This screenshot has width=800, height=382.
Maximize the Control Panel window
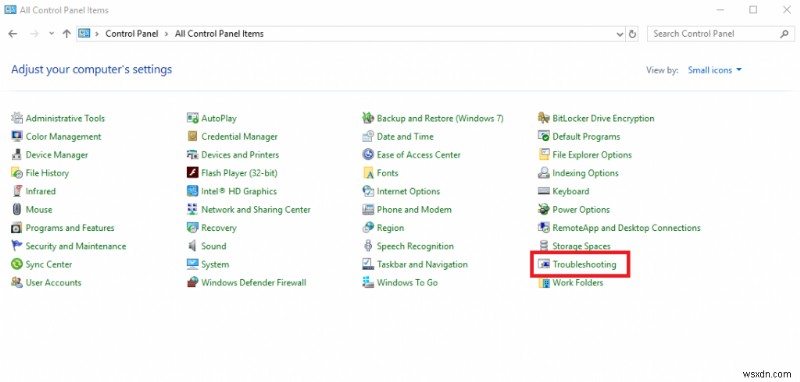[753, 10]
